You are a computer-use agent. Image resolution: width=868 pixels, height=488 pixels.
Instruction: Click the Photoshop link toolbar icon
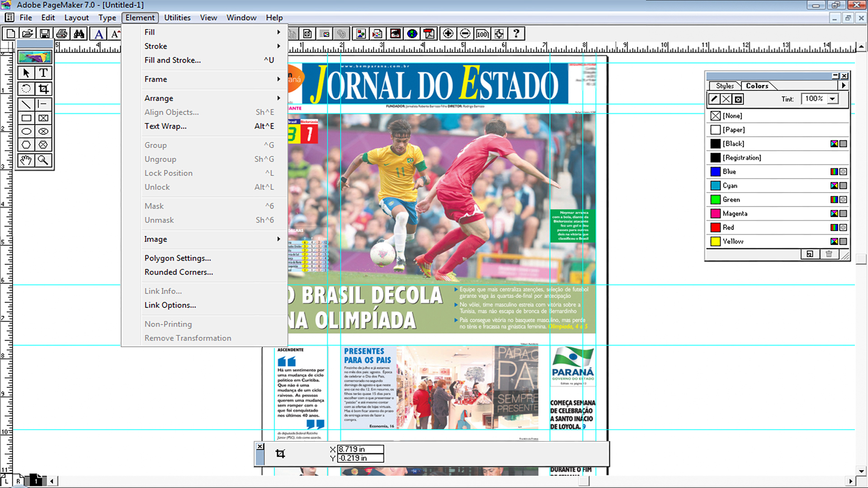click(x=395, y=33)
